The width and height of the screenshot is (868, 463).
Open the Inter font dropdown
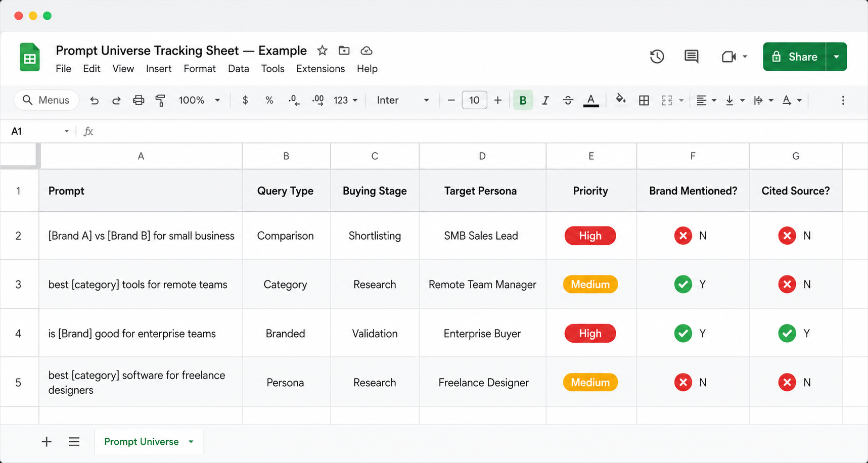403,100
